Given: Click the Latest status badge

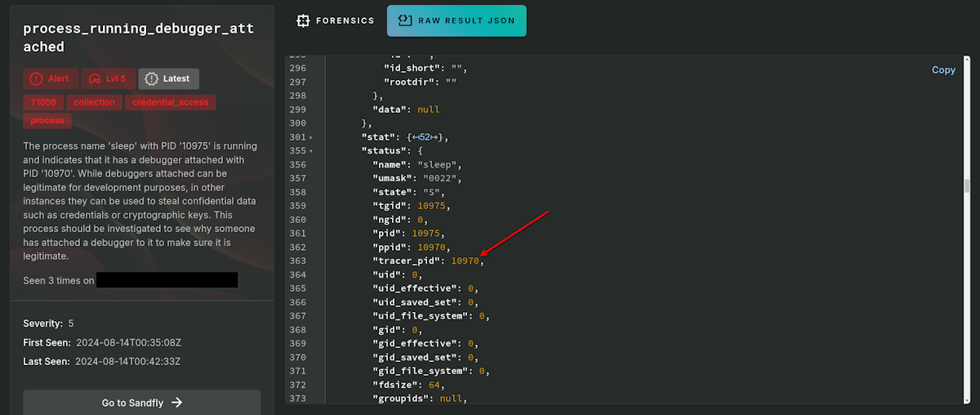Looking at the screenshot, I should [168, 78].
